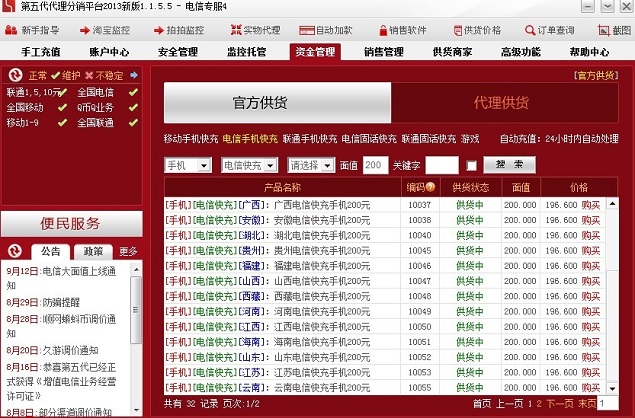Click the help icon beside 编码 column
Viewport: 635px width, 418px height.
(x=430, y=187)
